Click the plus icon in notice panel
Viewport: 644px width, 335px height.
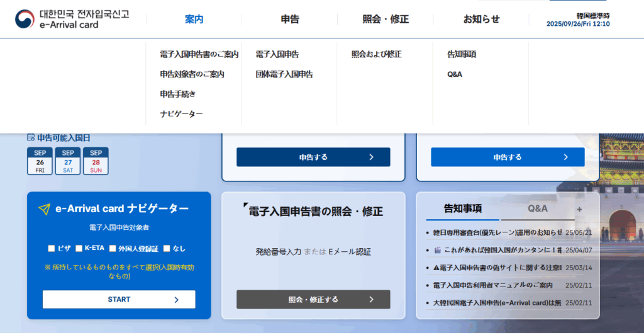click(579, 209)
